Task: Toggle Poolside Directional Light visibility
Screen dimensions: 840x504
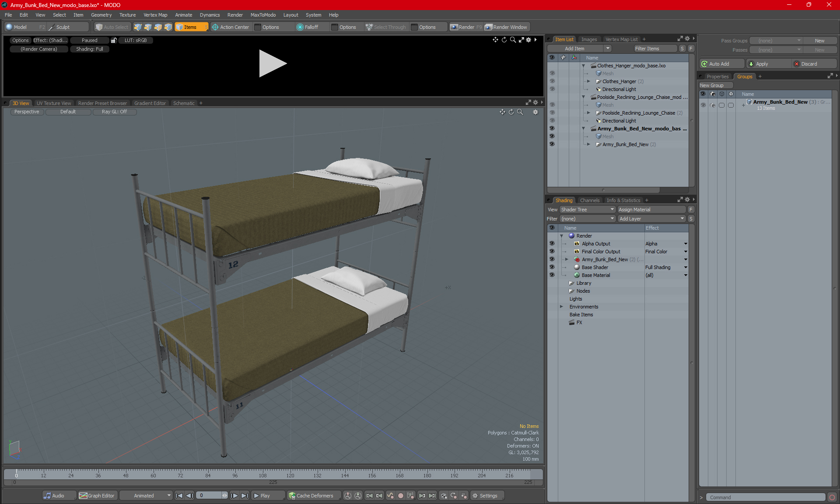Action: click(552, 121)
